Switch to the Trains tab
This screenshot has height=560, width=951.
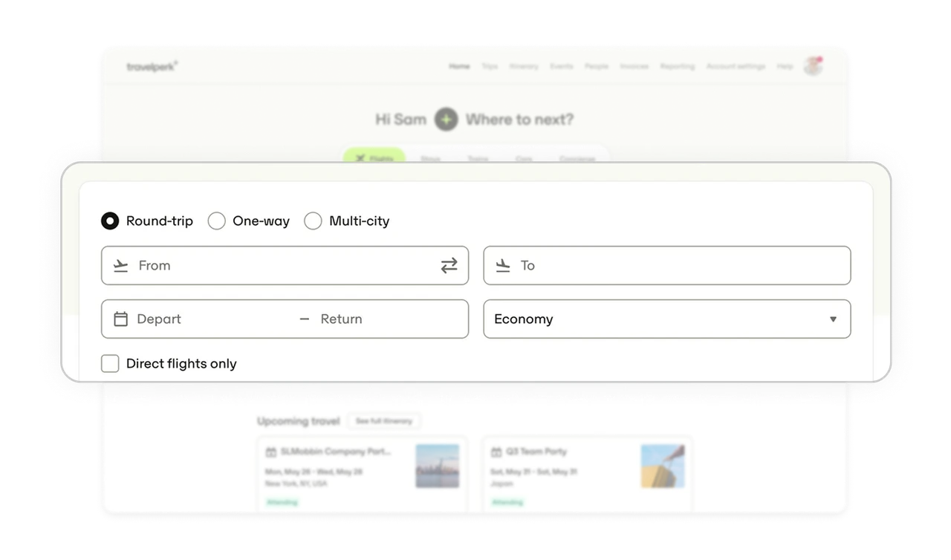click(x=478, y=157)
